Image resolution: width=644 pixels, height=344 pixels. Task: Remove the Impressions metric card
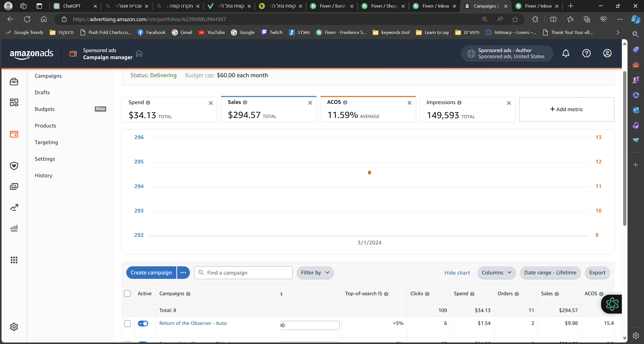tap(509, 103)
